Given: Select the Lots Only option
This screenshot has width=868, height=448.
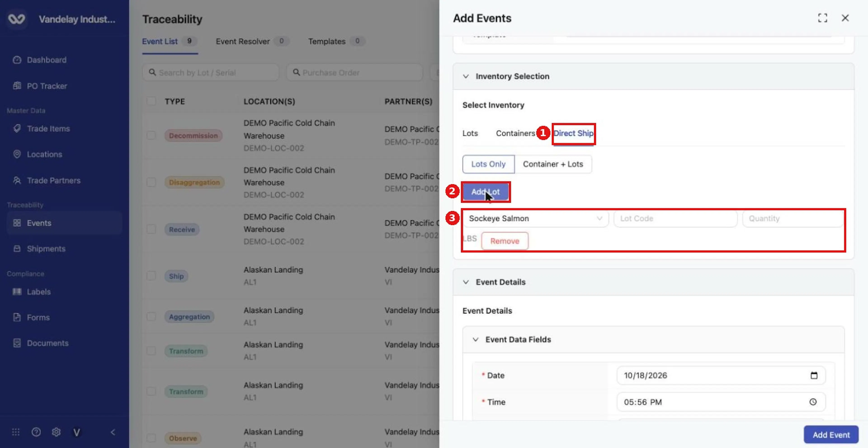Looking at the screenshot, I should click(x=488, y=164).
